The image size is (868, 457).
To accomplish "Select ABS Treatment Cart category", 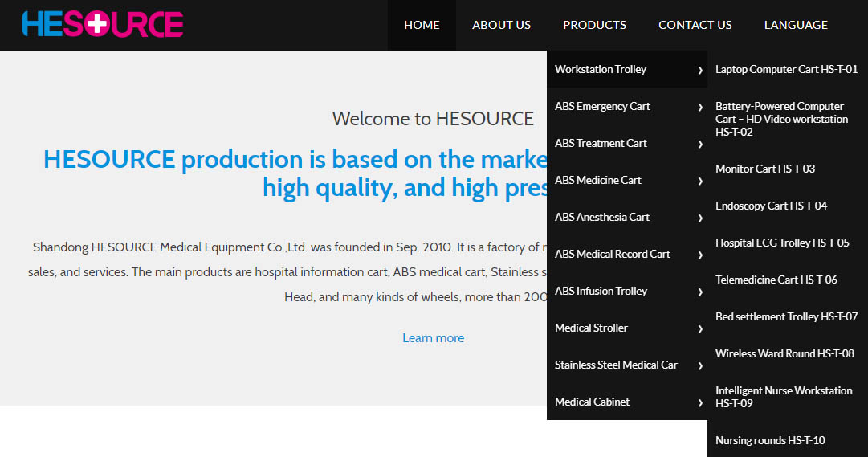I will (627, 143).
